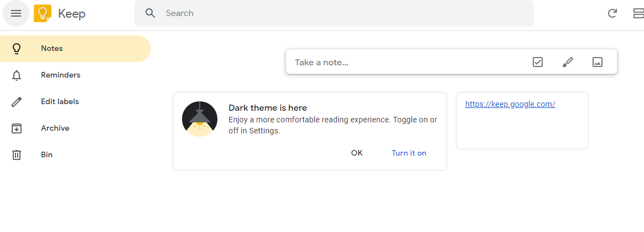
Task: Click the Reminders bell icon
Action: 17,75
